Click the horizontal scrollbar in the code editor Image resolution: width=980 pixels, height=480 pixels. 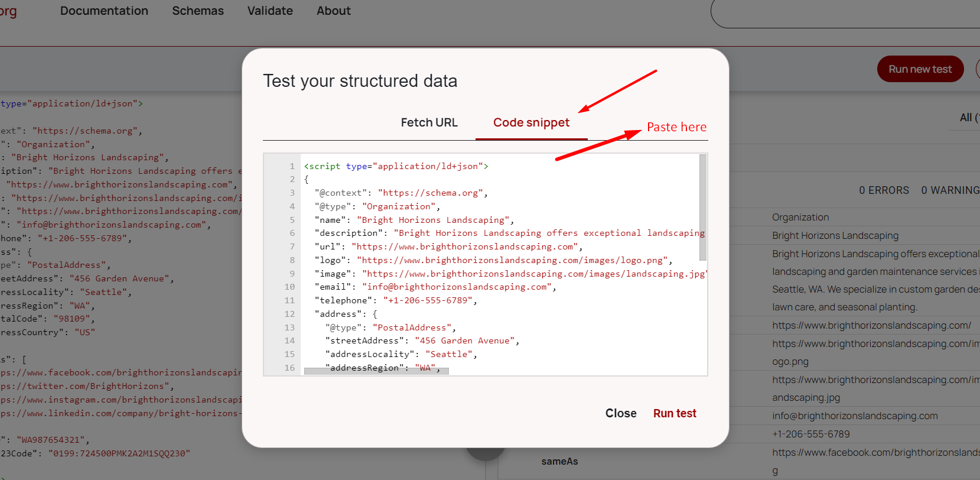point(376,371)
